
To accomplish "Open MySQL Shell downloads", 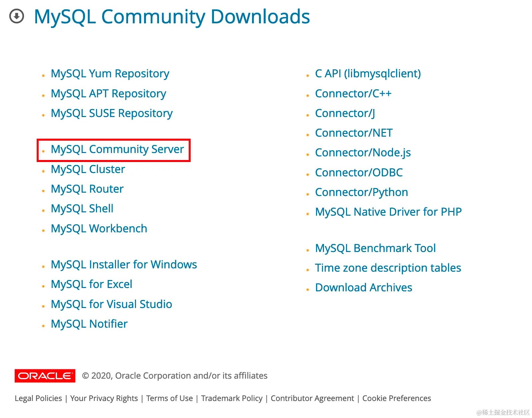I will pos(82,209).
